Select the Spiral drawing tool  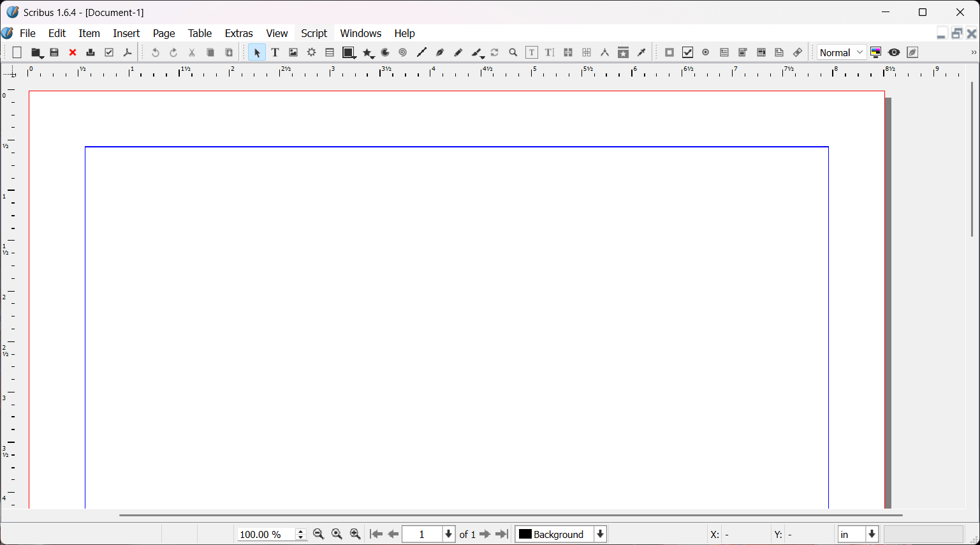coord(403,53)
